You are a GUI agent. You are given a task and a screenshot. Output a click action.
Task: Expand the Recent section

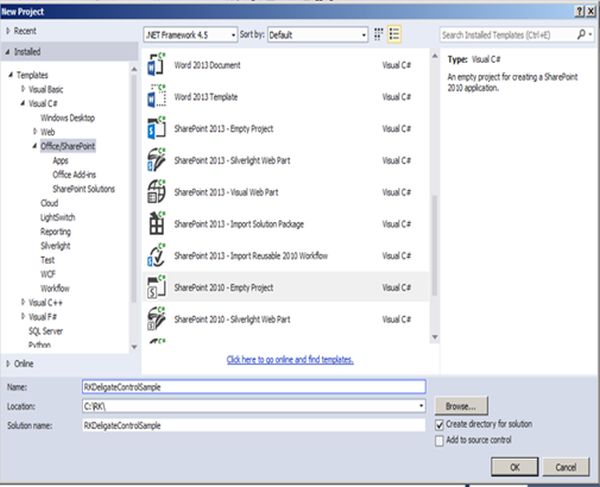click(x=8, y=31)
